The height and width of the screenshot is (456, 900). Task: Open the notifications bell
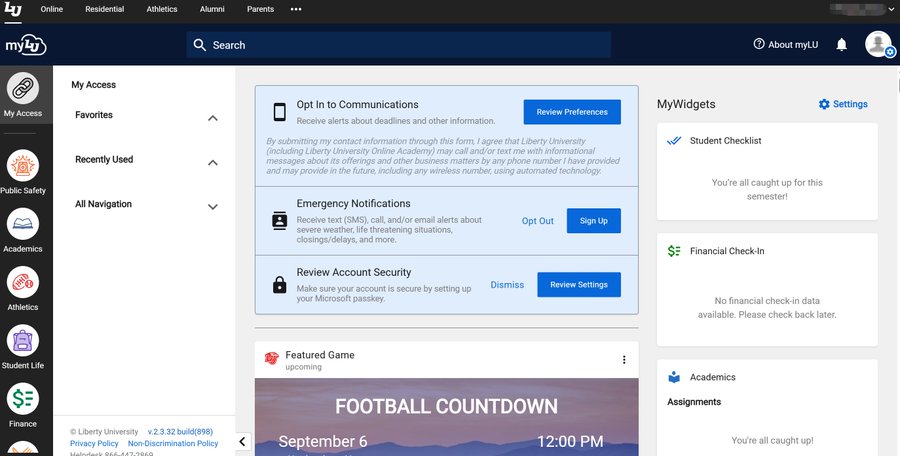(841, 45)
